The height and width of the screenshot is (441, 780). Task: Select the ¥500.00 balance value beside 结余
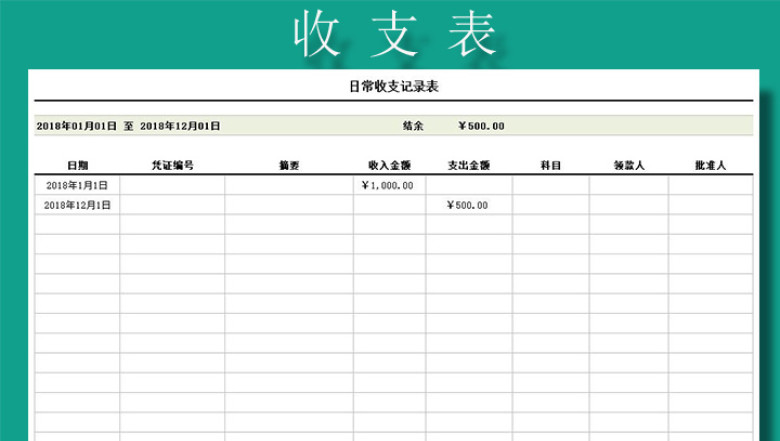[x=481, y=126]
